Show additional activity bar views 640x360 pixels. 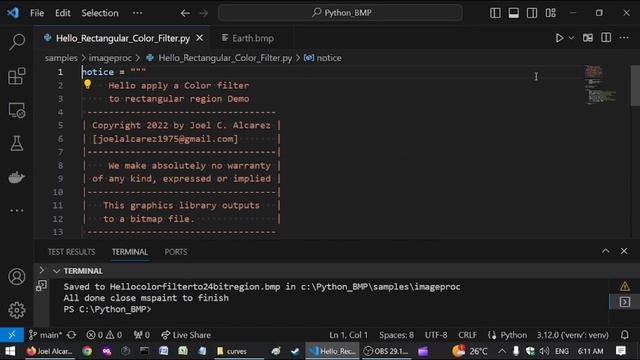(17, 211)
